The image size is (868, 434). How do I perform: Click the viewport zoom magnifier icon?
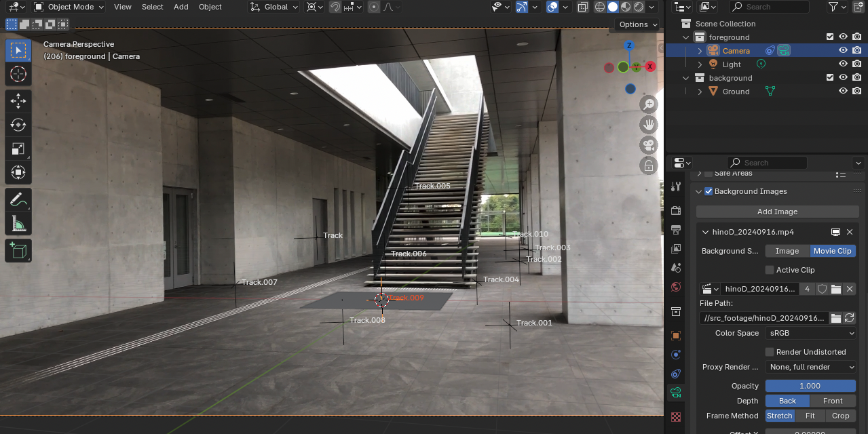pos(649,104)
